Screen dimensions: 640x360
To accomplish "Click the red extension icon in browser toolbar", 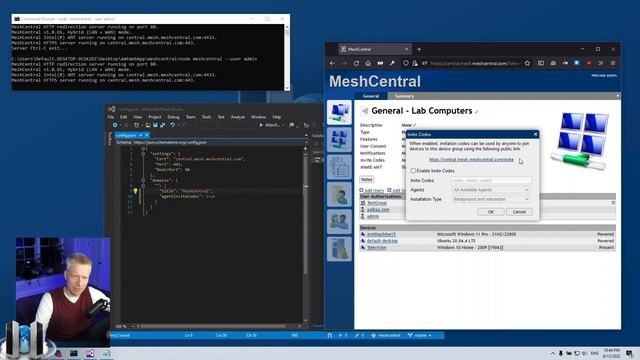I will 589,63.
